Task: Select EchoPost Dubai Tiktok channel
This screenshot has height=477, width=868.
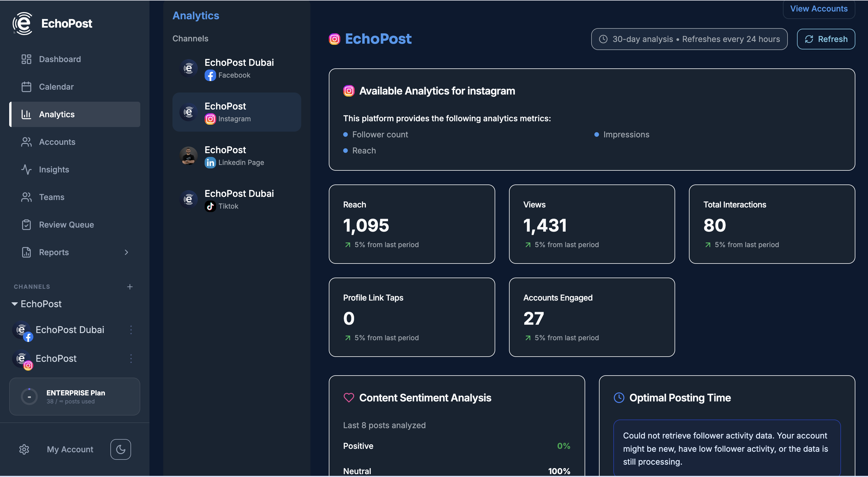Action: [x=237, y=199]
